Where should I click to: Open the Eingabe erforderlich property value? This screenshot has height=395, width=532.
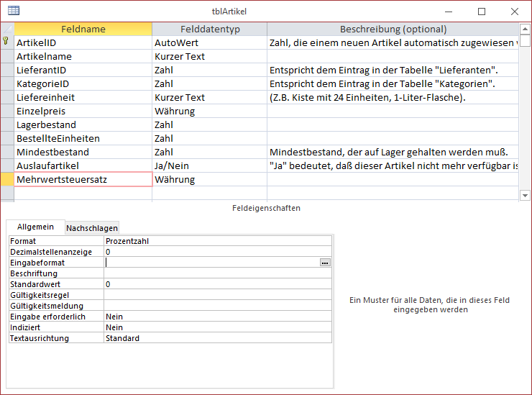point(217,317)
